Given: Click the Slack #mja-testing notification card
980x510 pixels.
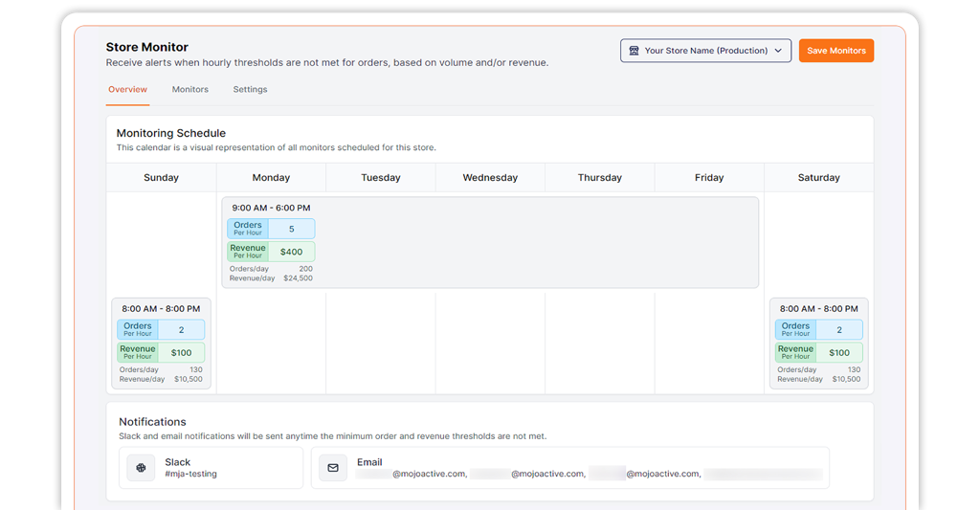Looking at the screenshot, I should [211, 468].
